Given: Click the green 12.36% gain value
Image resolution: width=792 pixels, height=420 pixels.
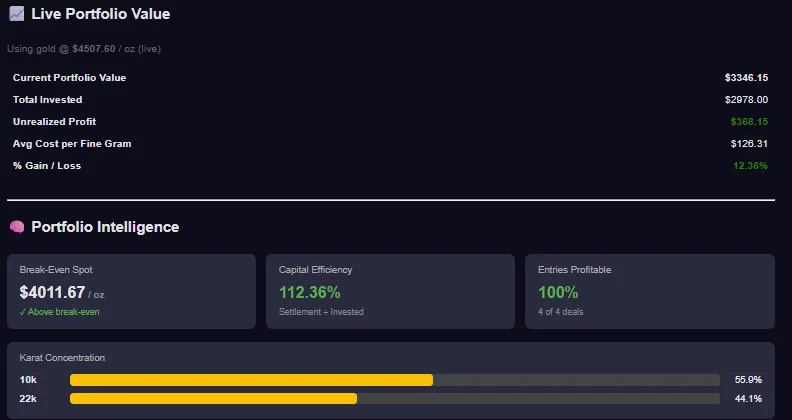Looking at the screenshot, I should tap(750, 166).
